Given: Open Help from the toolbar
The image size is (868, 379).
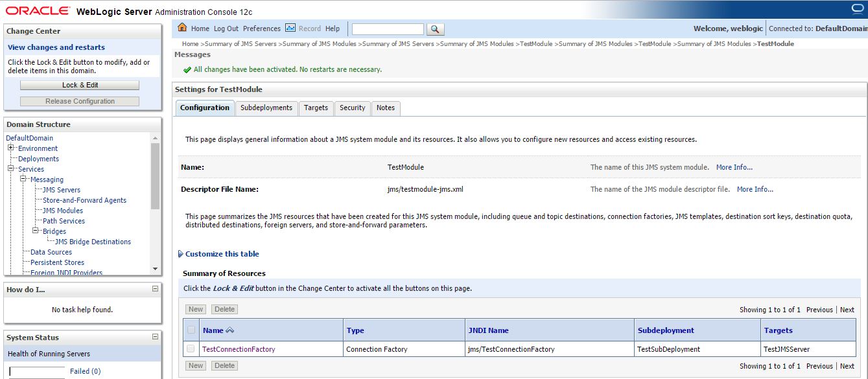Looking at the screenshot, I should tap(333, 29).
